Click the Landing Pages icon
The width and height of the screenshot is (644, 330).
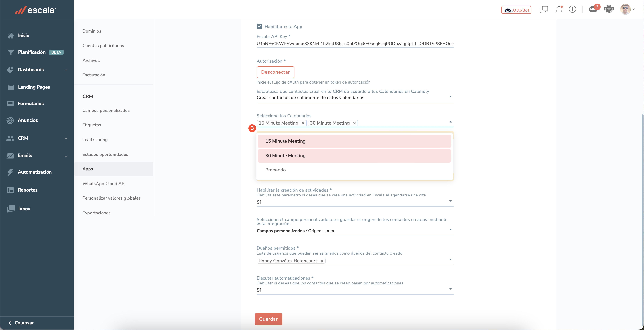pos(11,87)
